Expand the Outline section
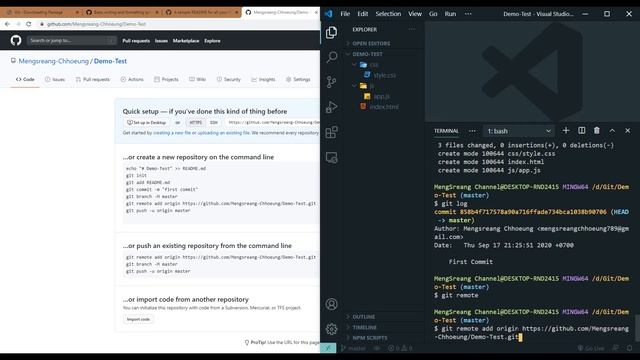 364,317
